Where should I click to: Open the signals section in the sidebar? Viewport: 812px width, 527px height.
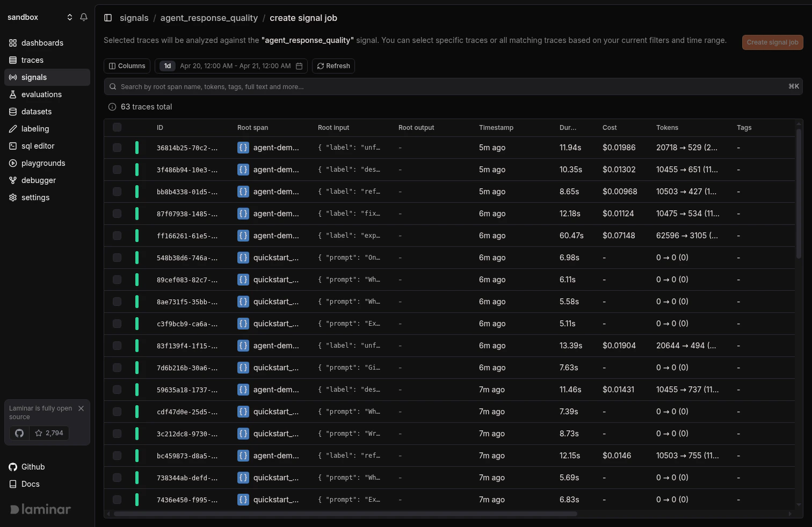[x=34, y=77]
